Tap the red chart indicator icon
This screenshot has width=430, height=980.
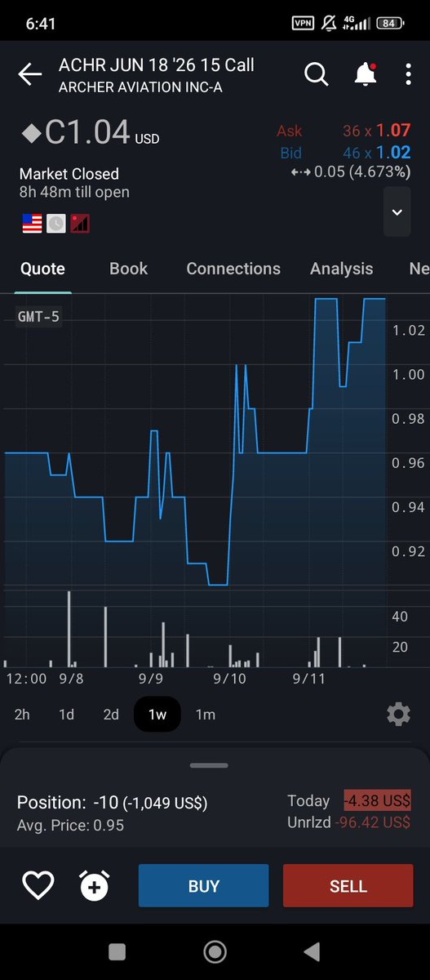tap(79, 223)
